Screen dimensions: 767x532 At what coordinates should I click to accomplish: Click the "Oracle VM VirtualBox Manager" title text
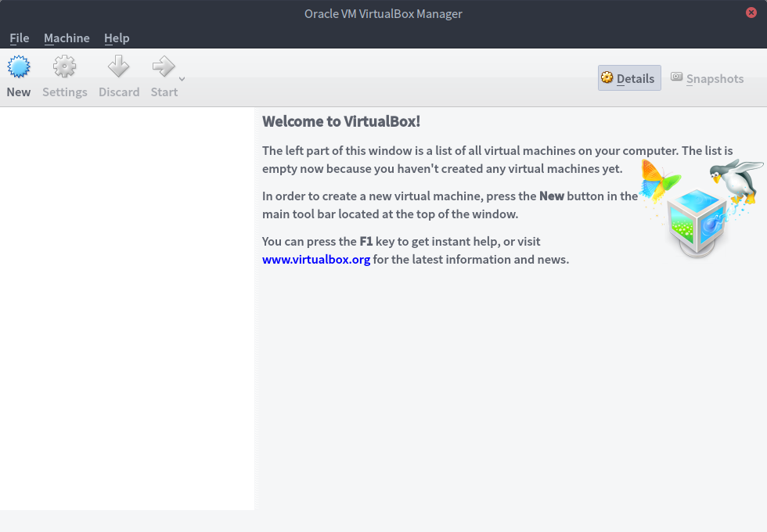383,14
